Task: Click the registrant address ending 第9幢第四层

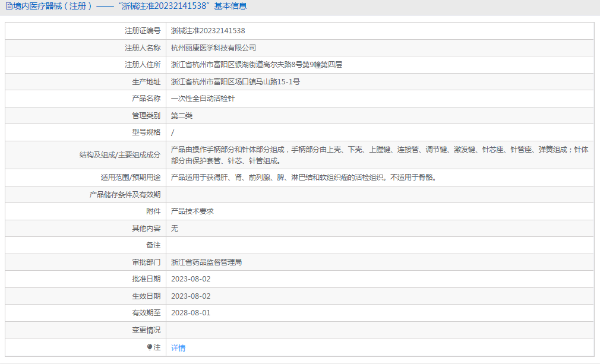Action: 257,65
